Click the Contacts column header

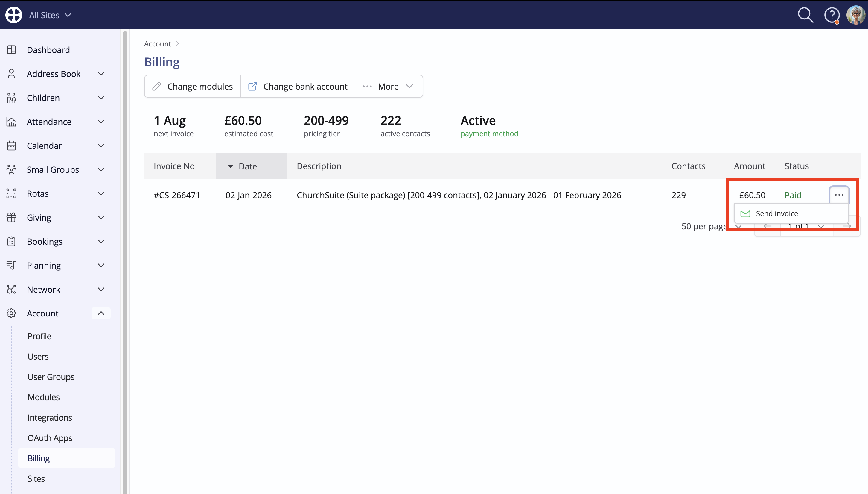pyautogui.click(x=688, y=166)
